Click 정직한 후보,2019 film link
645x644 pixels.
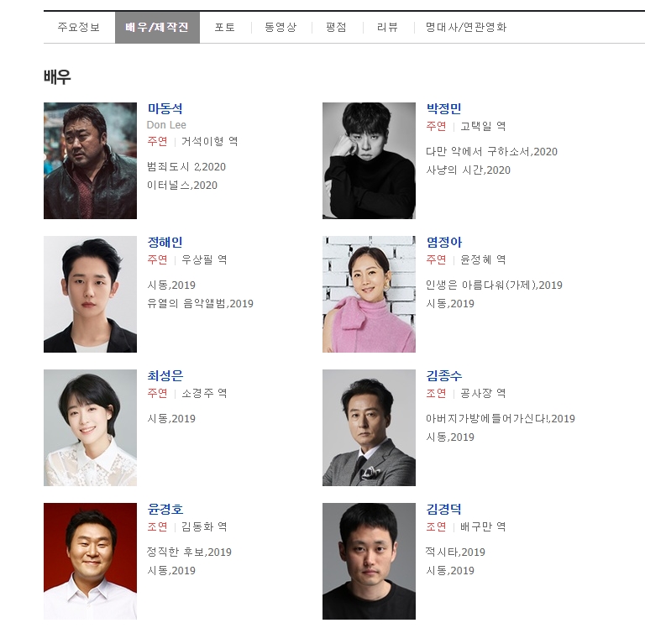189,552
